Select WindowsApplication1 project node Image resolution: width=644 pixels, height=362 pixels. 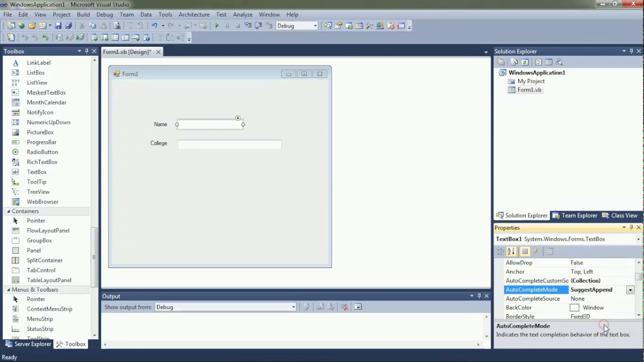point(537,73)
